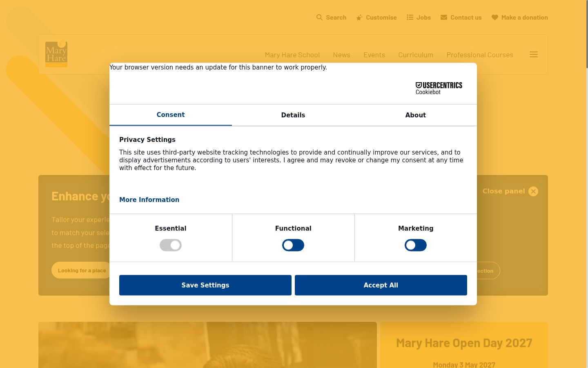Open the Curriculum menu item

tap(416, 55)
